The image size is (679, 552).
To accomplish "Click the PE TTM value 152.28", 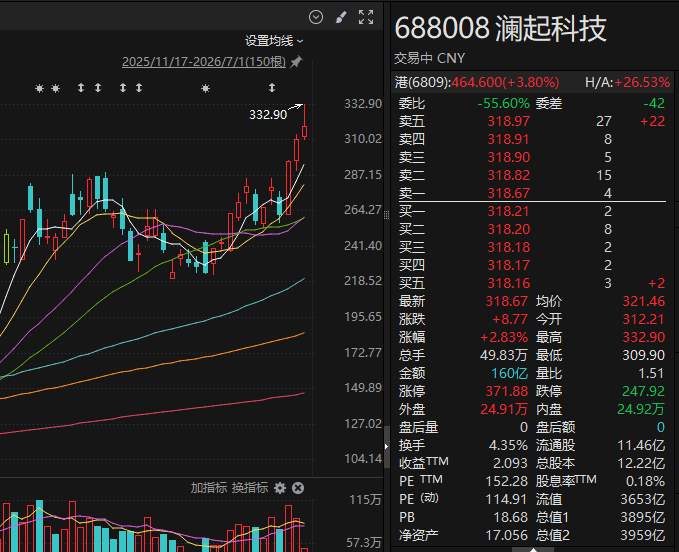I will pos(507,481).
